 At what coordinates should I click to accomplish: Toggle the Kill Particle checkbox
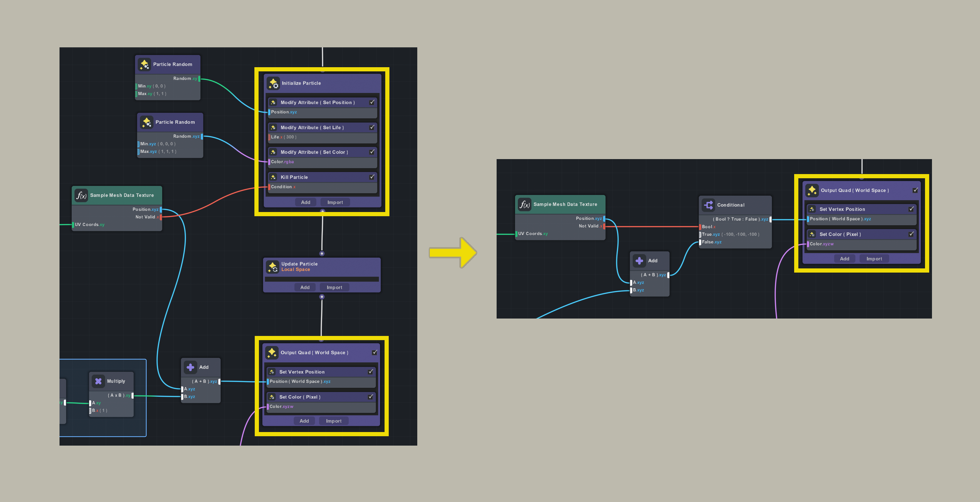(x=372, y=177)
